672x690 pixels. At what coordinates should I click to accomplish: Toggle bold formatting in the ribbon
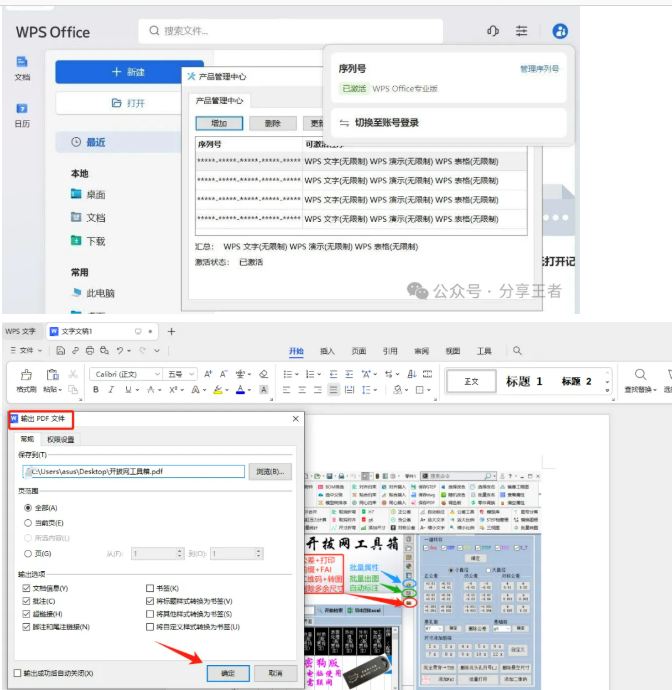click(x=95, y=389)
